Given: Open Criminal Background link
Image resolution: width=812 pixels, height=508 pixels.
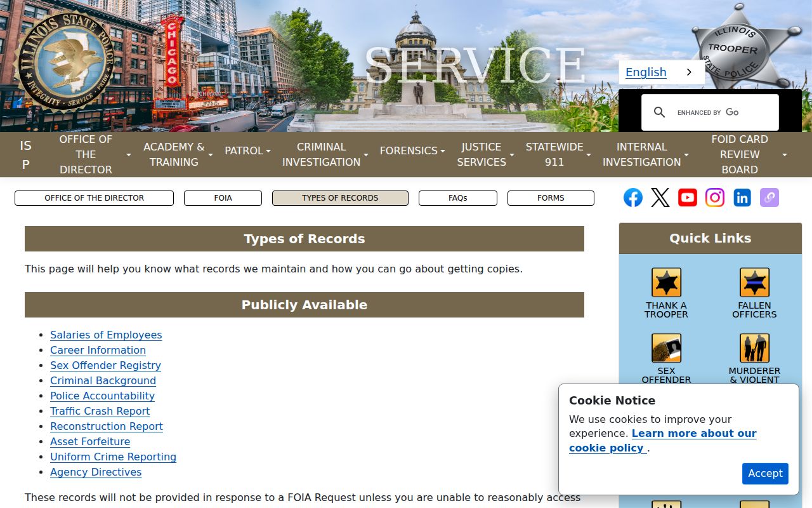Looking at the screenshot, I should [x=103, y=381].
